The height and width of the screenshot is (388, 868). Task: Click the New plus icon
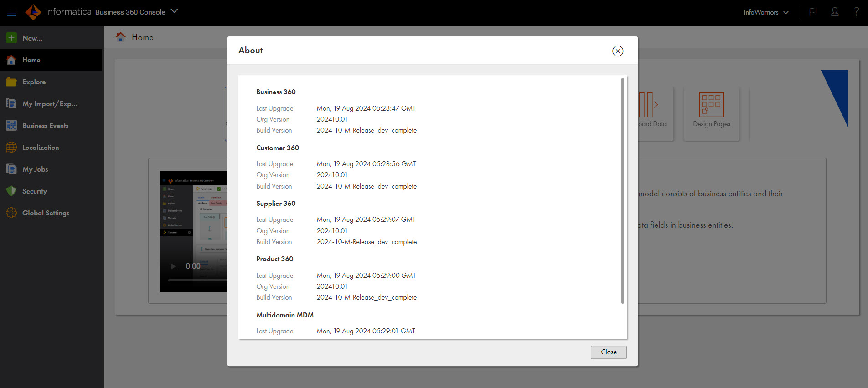(11, 38)
